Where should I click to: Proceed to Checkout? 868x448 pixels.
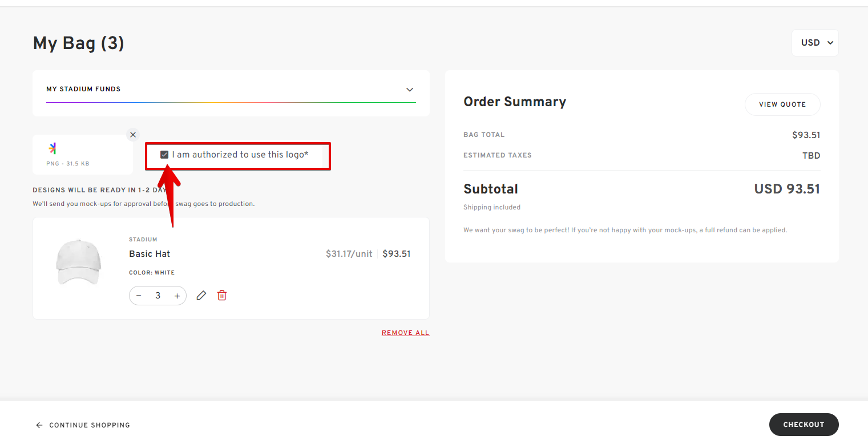(x=804, y=425)
